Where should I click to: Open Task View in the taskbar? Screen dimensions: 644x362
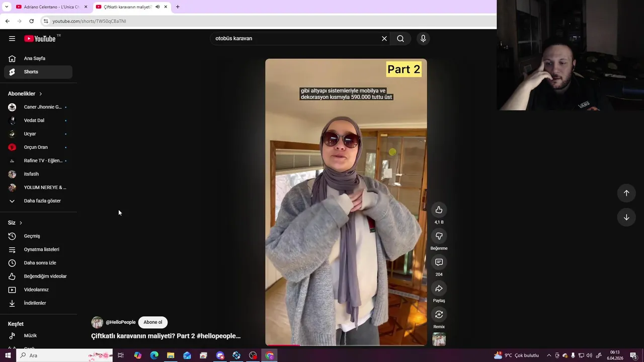coord(121,355)
